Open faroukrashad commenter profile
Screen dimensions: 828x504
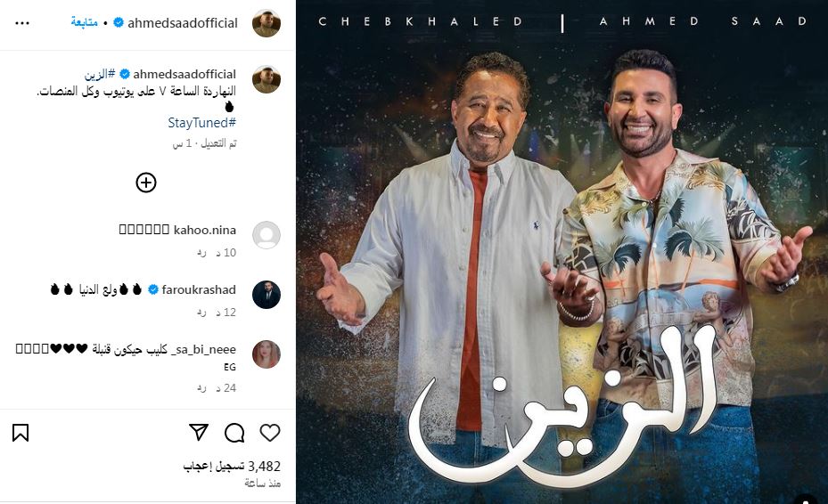pyautogui.click(x=199, y=289)
